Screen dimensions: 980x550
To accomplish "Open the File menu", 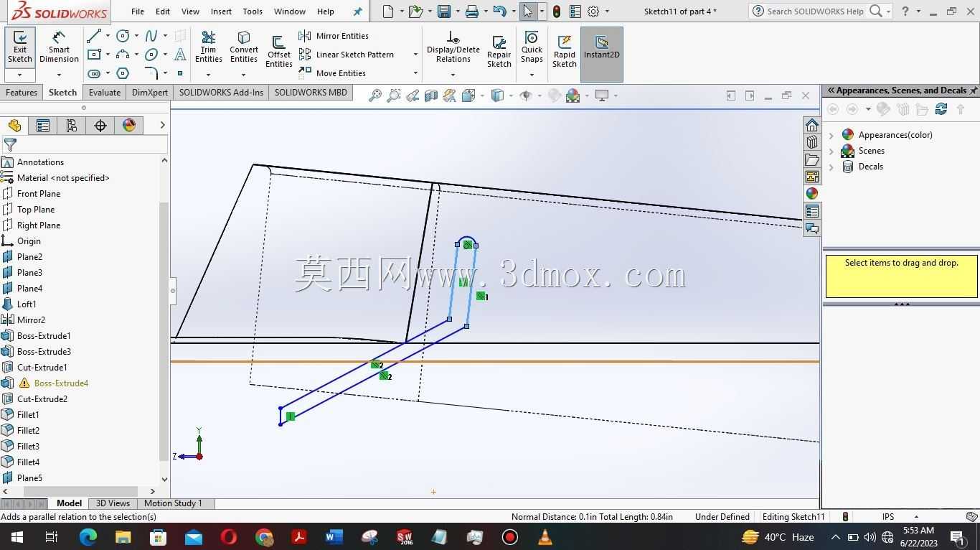I will coord(138,11).
